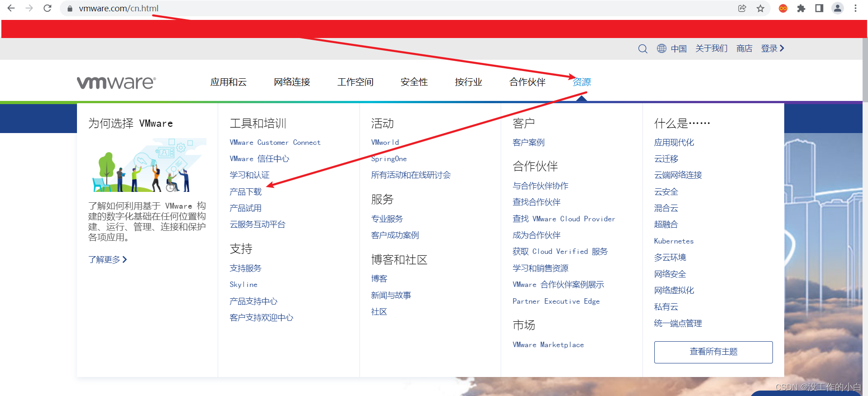868x396 pixels.
Task: Open 应用现代化 link
Action: [x=674, y=143]
